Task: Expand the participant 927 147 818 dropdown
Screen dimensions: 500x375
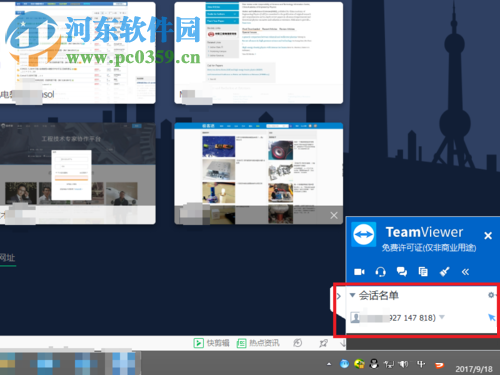Action: [442, 317]
